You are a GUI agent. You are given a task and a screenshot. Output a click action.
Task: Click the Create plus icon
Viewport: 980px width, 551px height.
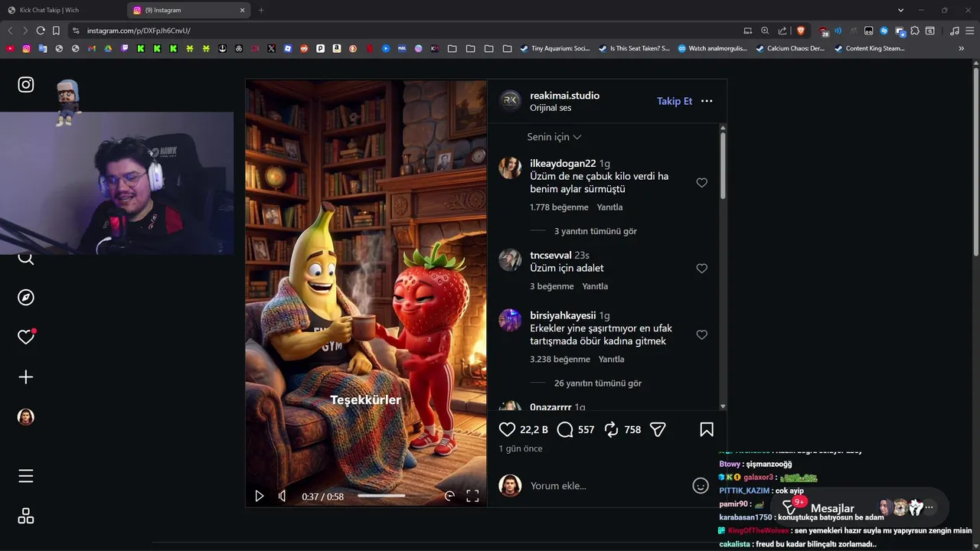tap(26, 377)
